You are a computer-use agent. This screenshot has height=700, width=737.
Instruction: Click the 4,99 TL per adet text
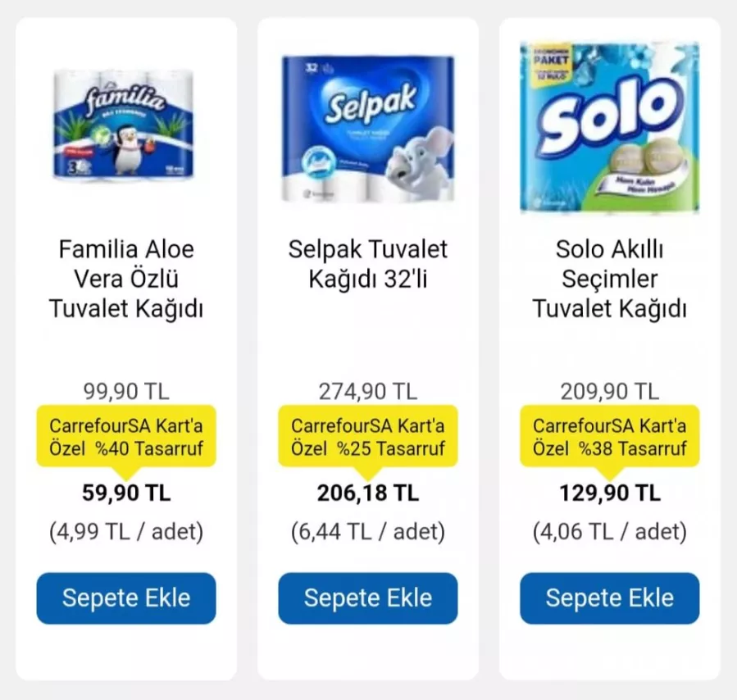[126, 532]
